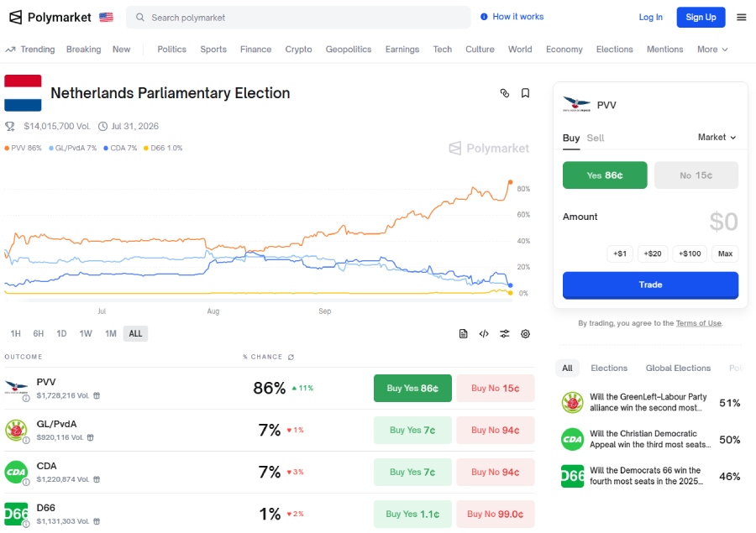Screen dimensions: 756x533
Task: Bookmark the Netherlands election market
Action: click(525, 93)
